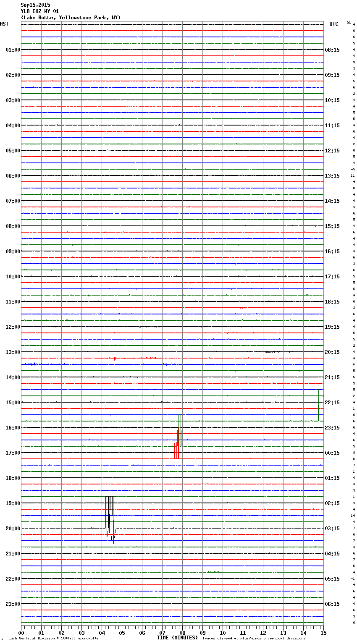The image size is (357, 644).
Task: Click the 22:15 UTC time label
Action: (x=332, y=403)
